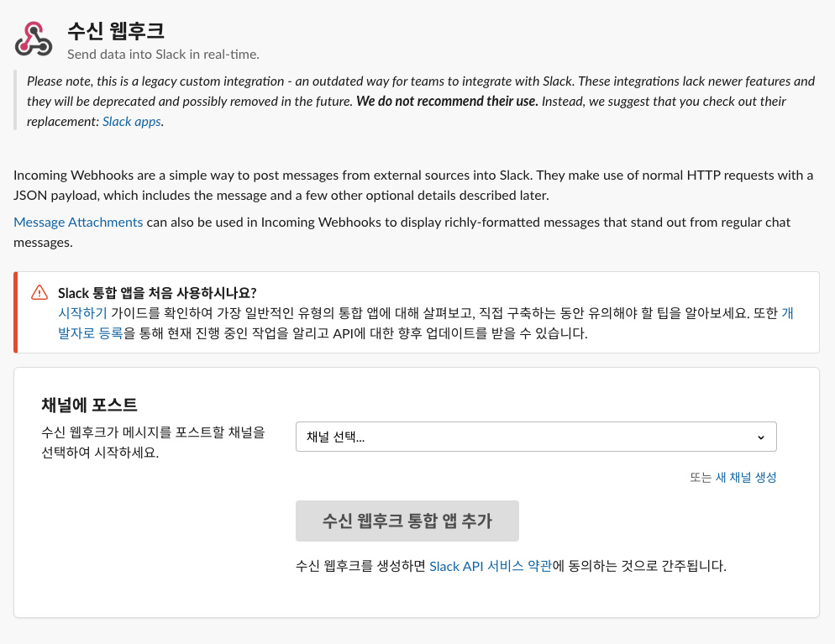The width and height of the screenshot is (835, 644).
Task: Click 'Slack 통합 앱을 처음 사용하시나요?' heading
Action: point(157,293)
